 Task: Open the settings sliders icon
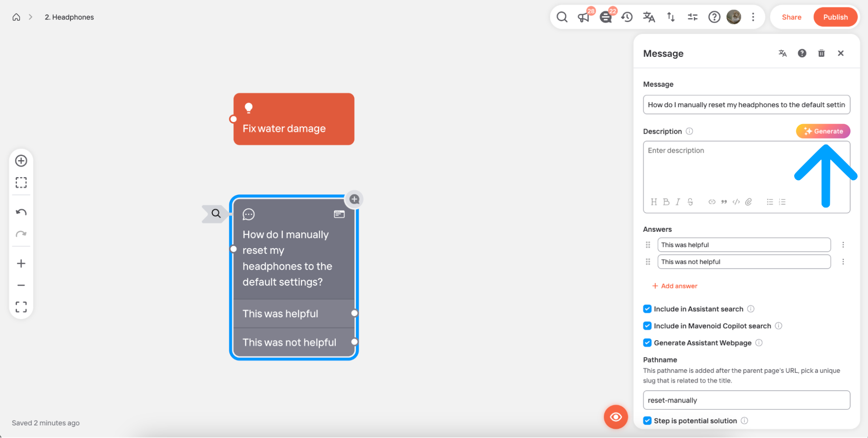[693, 17]
